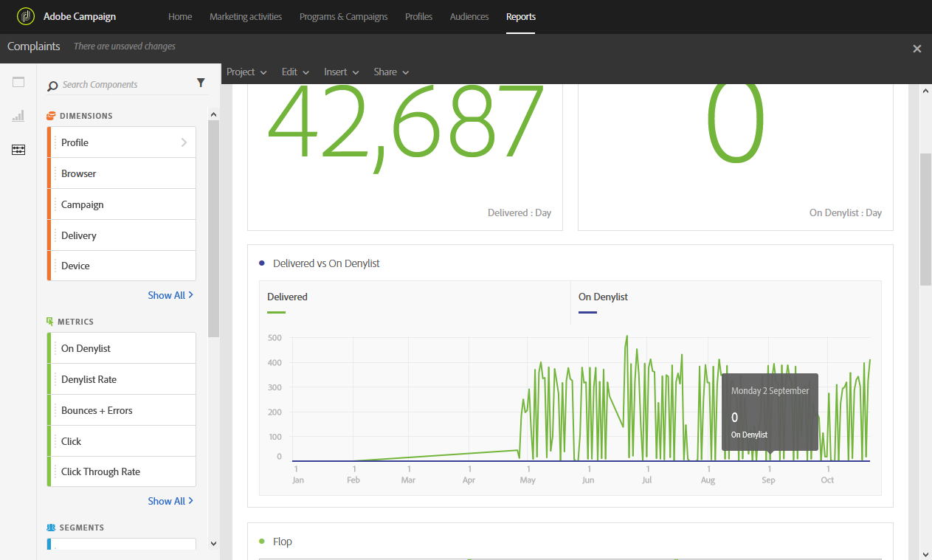This screenshot has width=932, height=560.
Task: Click the Metrics section icon
Action: pyautogui.click(x=50, y=322)
